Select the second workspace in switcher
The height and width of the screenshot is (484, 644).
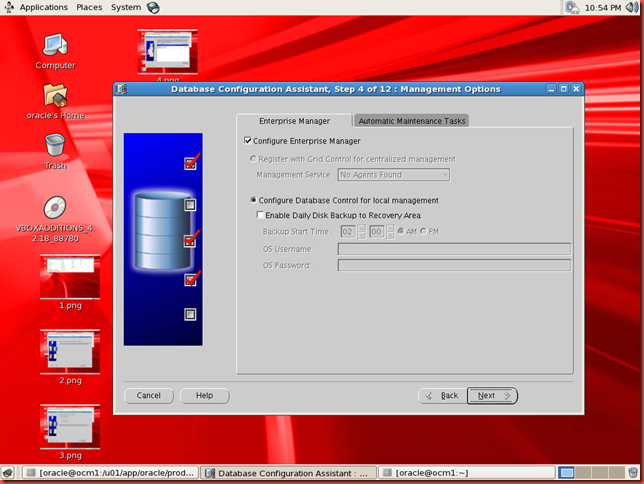point(583,473)
